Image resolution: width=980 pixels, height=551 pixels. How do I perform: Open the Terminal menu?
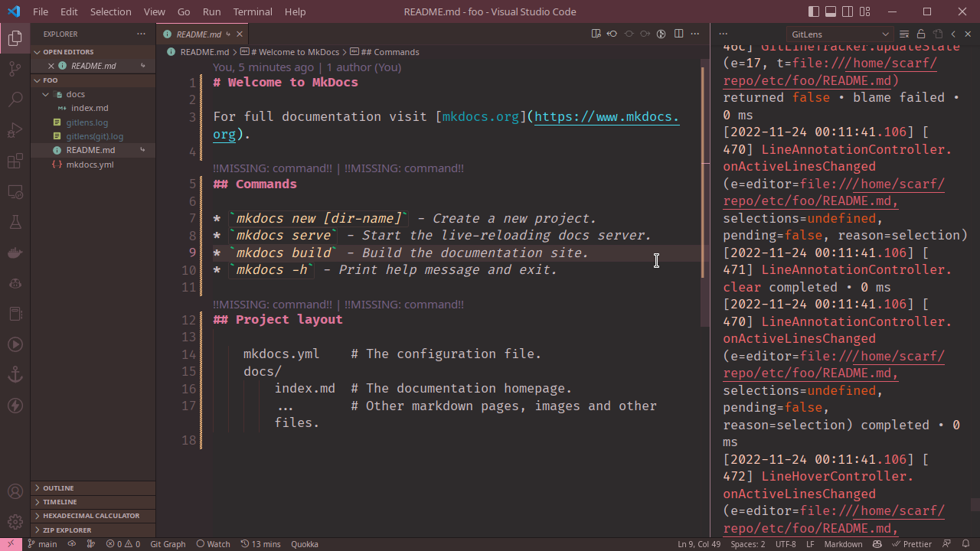click(252, 11)
